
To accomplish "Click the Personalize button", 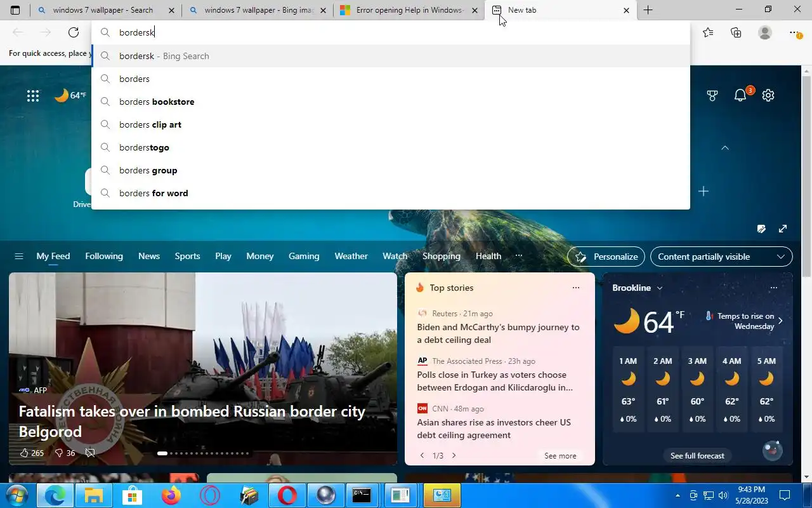I will 606,257.
